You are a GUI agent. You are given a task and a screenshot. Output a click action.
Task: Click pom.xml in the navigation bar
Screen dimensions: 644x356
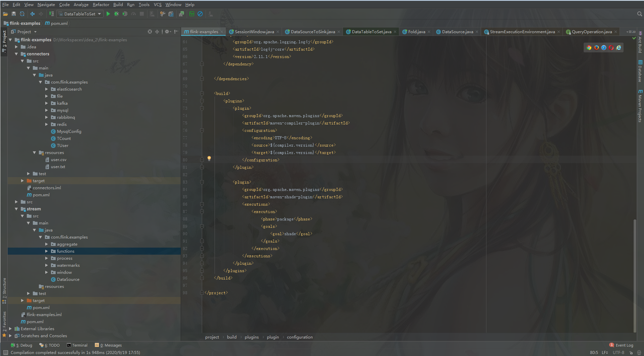56,23
